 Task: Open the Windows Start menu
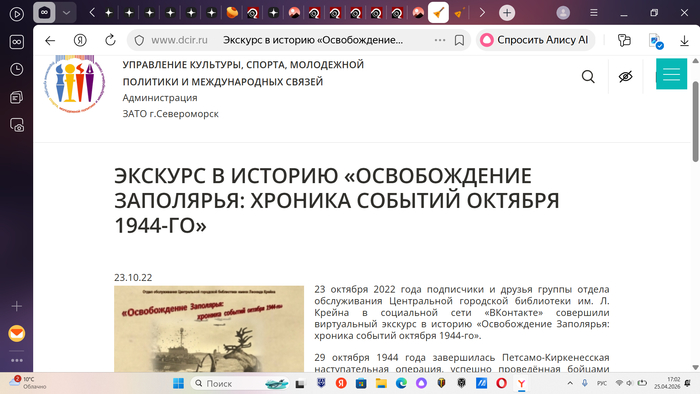178,383
